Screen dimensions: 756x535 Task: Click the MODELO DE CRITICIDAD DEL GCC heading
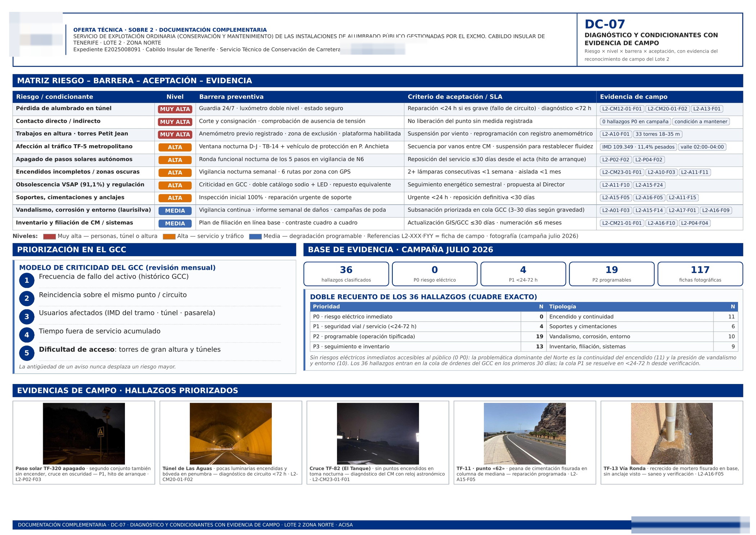pyautogui.click(x=117, y=268)
